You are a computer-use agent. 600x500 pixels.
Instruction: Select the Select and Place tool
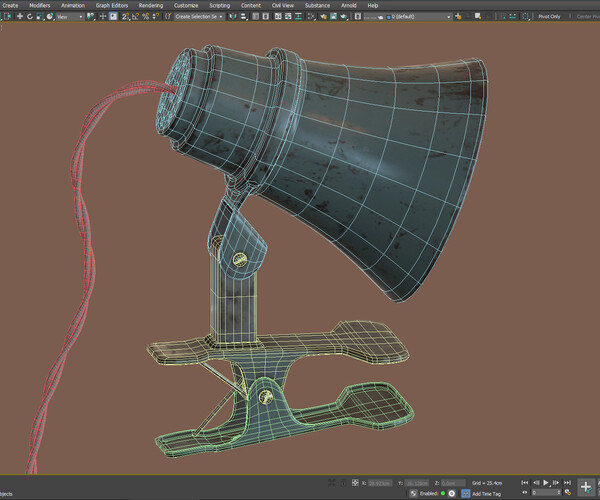coord(49,16)
